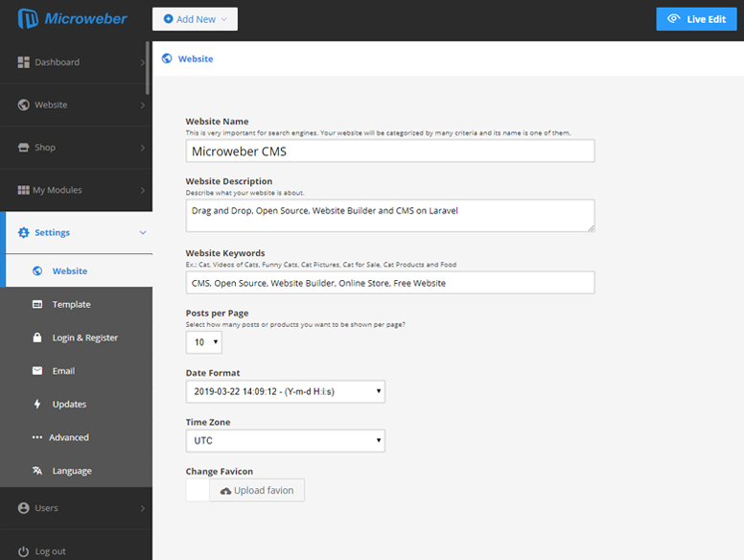Open Dashboard in the sidebar
The image size is (744, 560).
76,62
